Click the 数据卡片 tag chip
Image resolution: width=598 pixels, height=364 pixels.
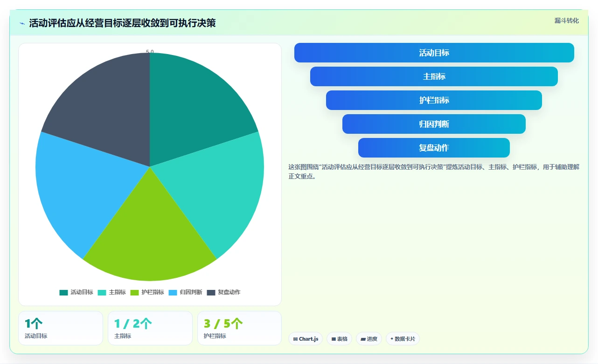[x=403, y=339]
